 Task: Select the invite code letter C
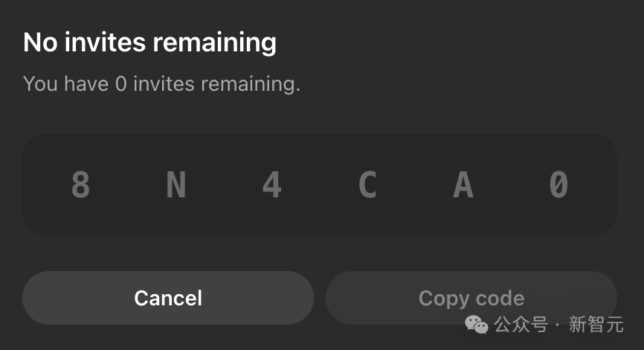tap(367, 185)
